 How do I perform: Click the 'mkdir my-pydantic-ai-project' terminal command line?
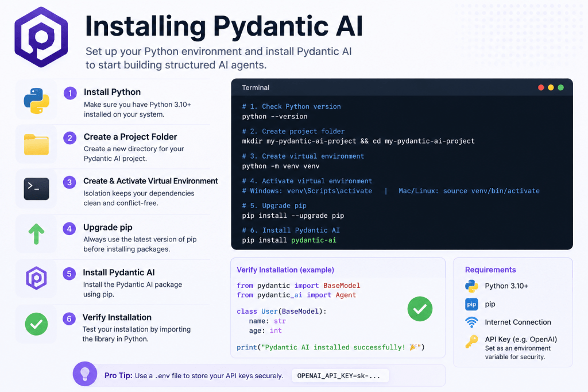coord(358,141)
